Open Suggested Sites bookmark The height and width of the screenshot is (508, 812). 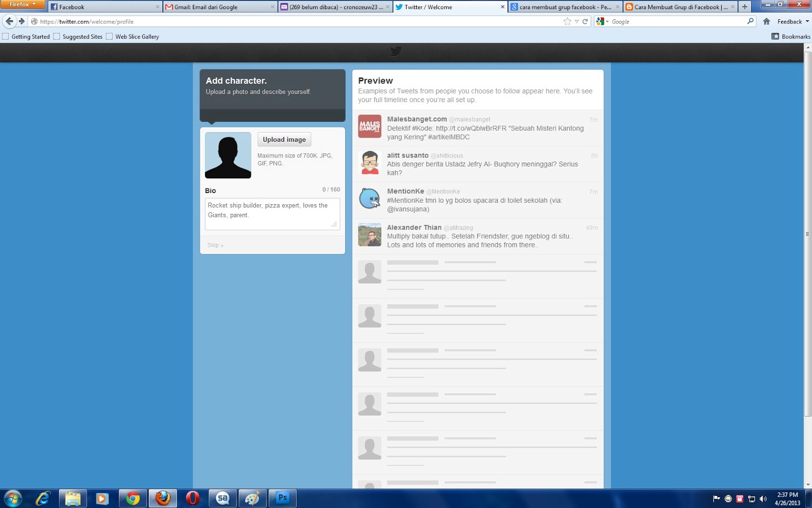[x=78, y=37]
